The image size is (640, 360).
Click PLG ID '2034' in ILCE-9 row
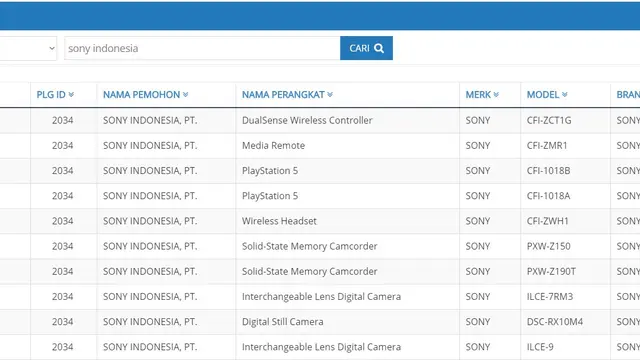[62, 347]
